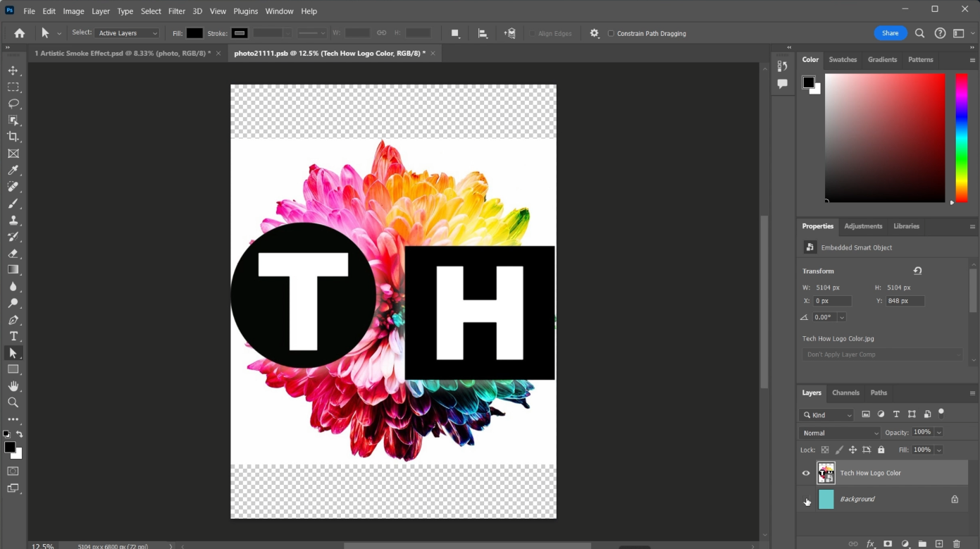Select the Horizontal Type tool

[13, 336]
